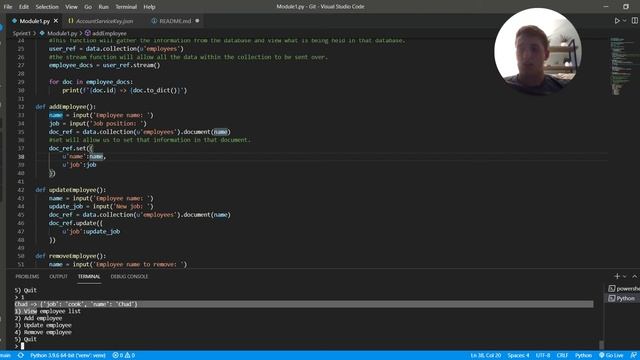This screenshot has height=360, width=640.
Task: Close the Module1.py tab
Action: pos(56,21)
